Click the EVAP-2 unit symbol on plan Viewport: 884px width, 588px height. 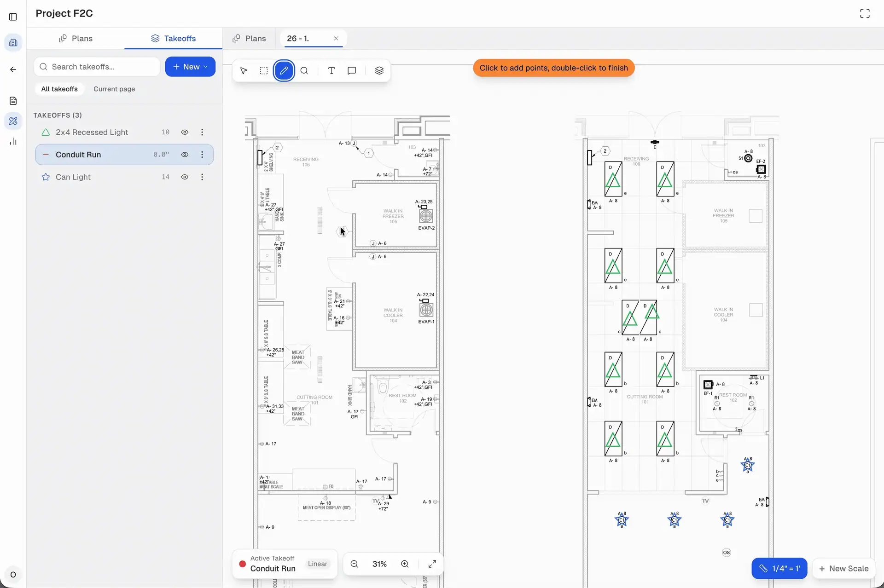tap(426, 216)
